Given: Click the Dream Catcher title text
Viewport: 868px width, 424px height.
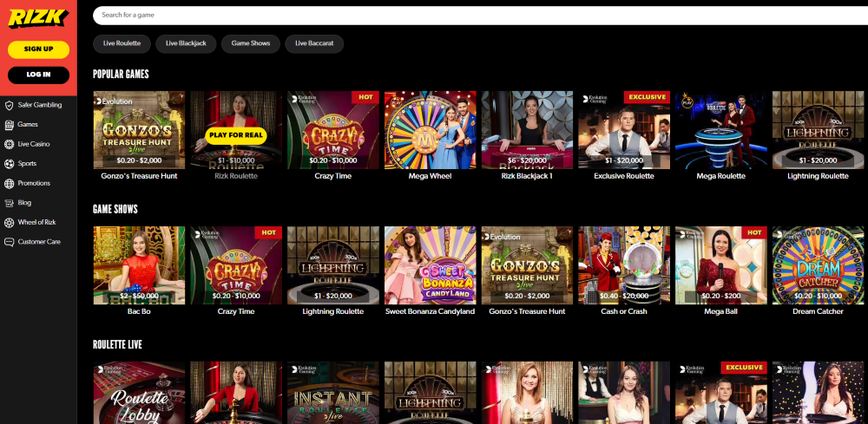Looking at the screenshot, I should (818, 311).
